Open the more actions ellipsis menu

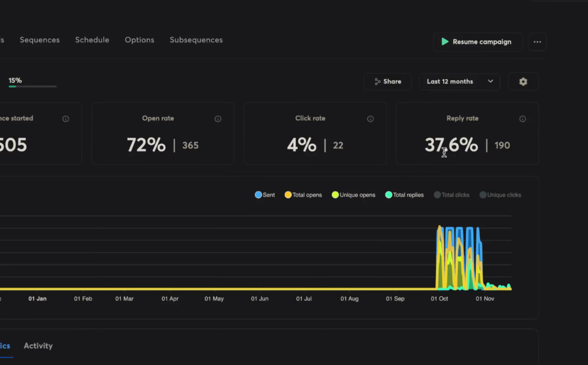[537, 42]
